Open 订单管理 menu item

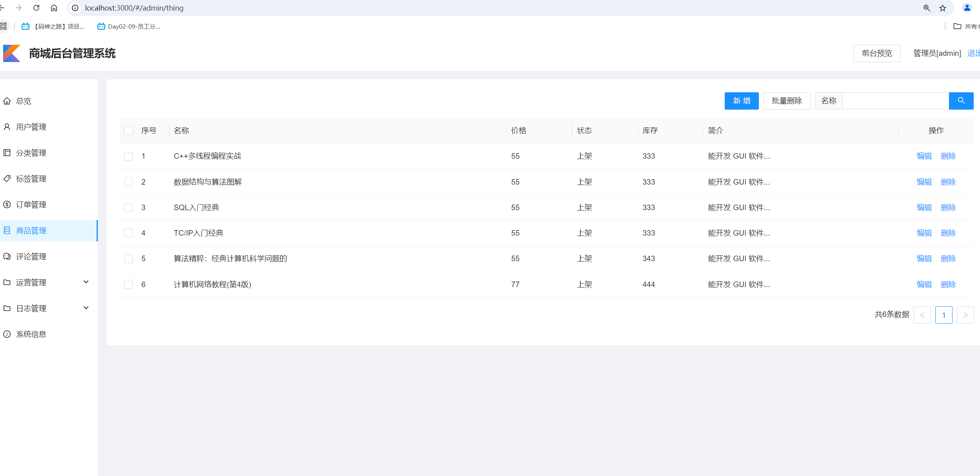tap(31, 205)
